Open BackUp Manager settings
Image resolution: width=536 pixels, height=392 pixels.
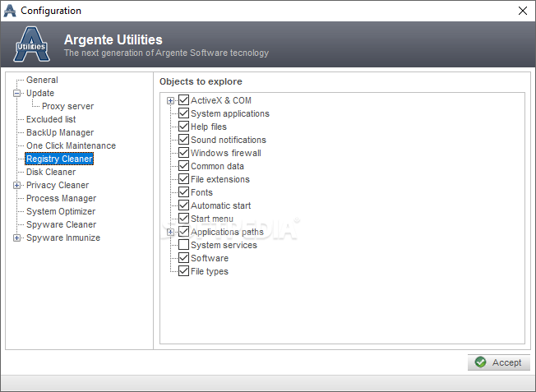click(60, 132)
